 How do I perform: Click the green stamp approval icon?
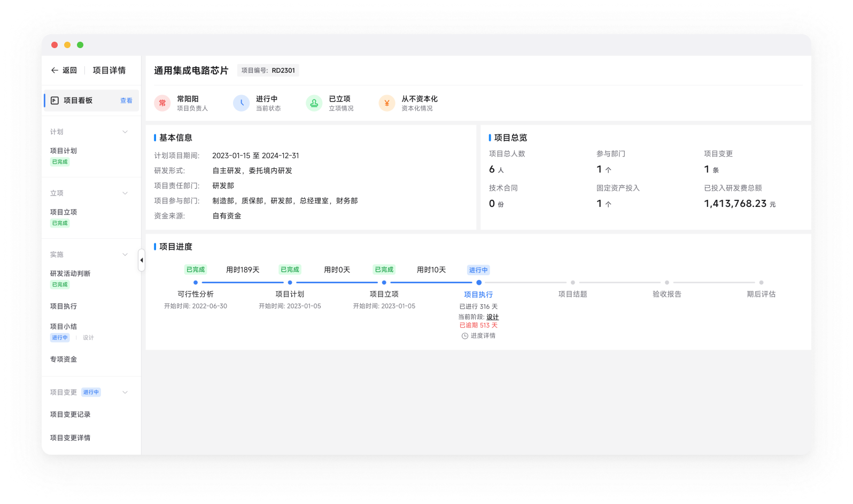[x=314, y=103]
